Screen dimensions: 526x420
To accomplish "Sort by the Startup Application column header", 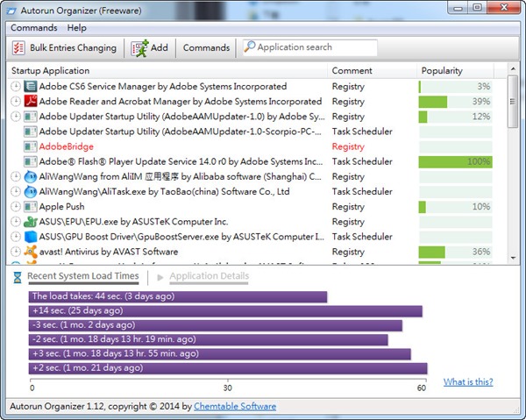I will (x=167, y=71).
